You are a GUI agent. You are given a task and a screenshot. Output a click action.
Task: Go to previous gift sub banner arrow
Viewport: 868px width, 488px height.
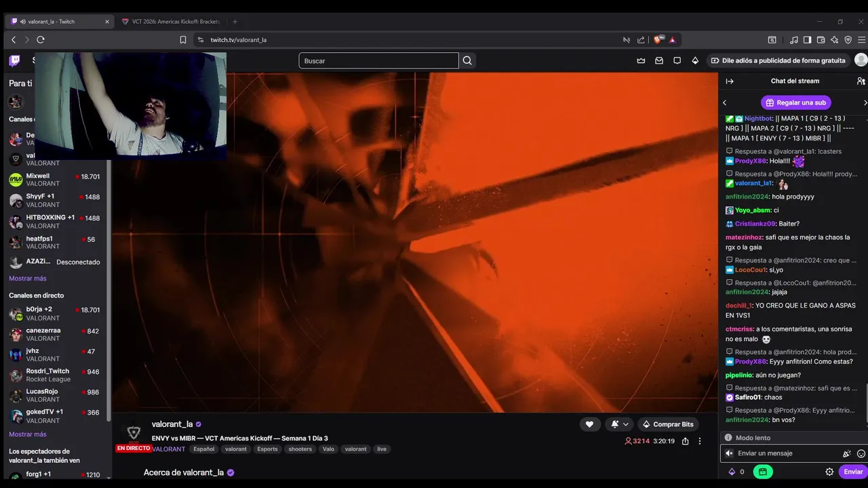[x=724, y=103]
